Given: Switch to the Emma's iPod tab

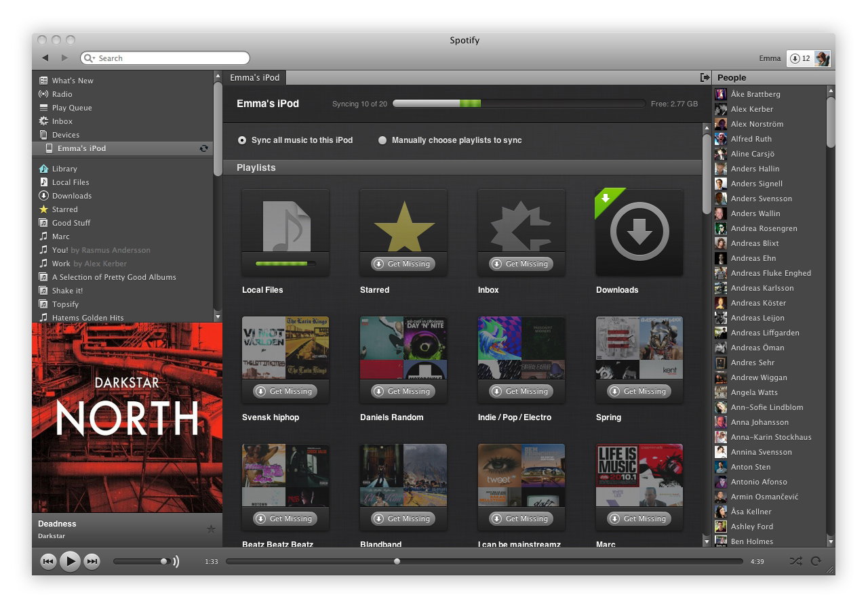Looking at the screenshot, I should [x=255, y=77].
